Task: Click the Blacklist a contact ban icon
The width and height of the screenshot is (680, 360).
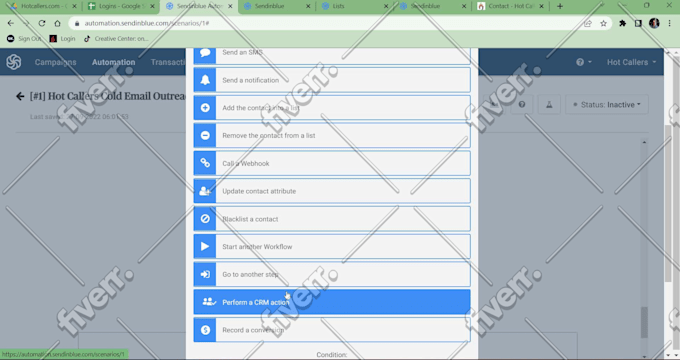Action: 205,219
